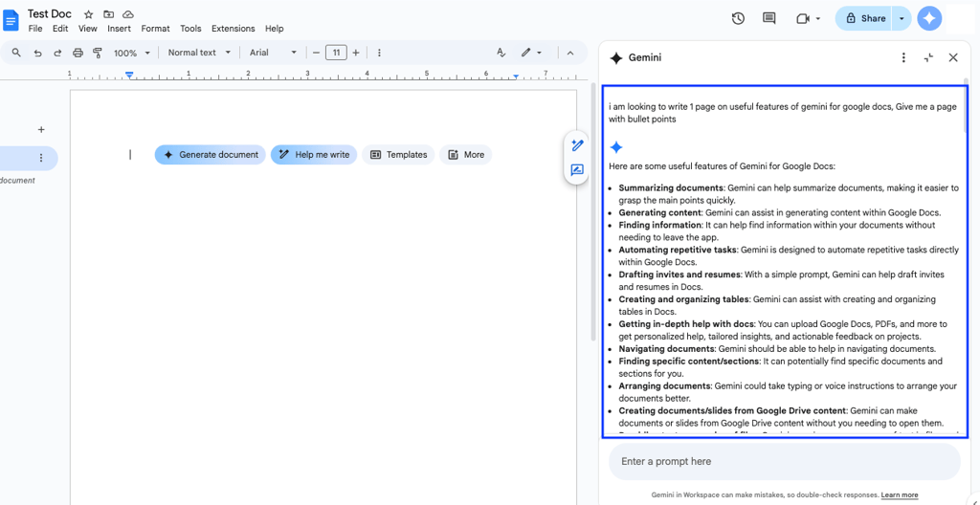Star the Test Doc document
This screenshot has width=980, height=505.
click(89, 13)
